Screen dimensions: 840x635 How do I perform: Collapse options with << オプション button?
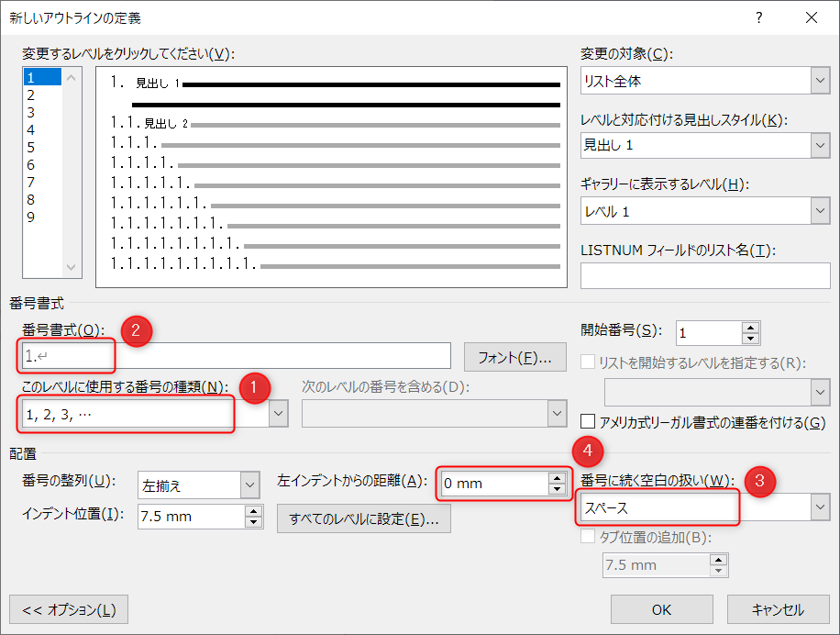click(x=69, y=609)
